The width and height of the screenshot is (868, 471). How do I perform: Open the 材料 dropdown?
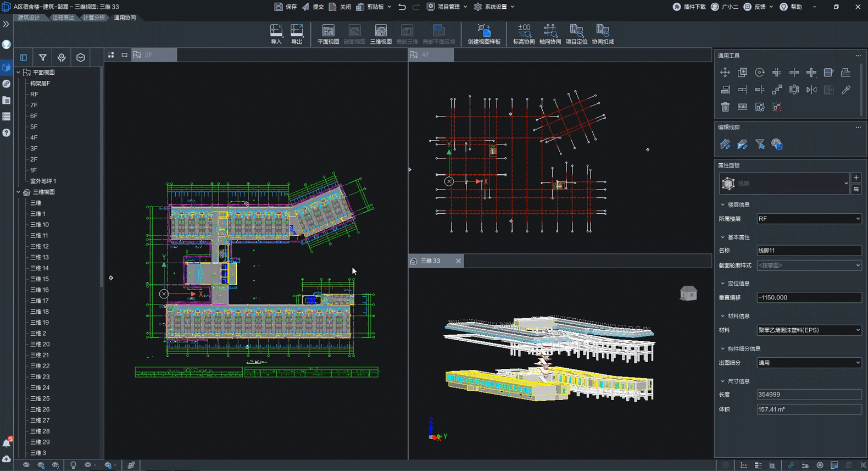(809, 330)
